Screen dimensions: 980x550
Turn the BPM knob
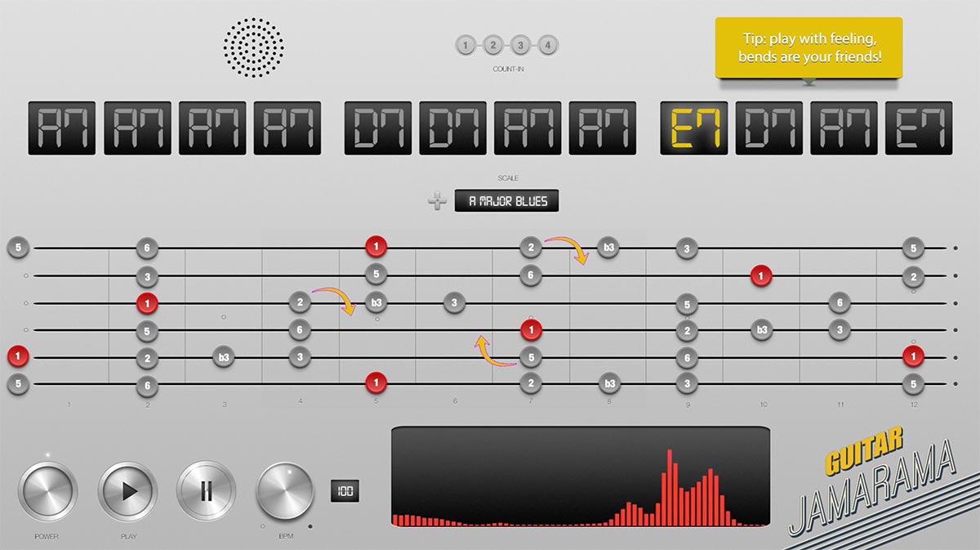click(x=285, y=491)
